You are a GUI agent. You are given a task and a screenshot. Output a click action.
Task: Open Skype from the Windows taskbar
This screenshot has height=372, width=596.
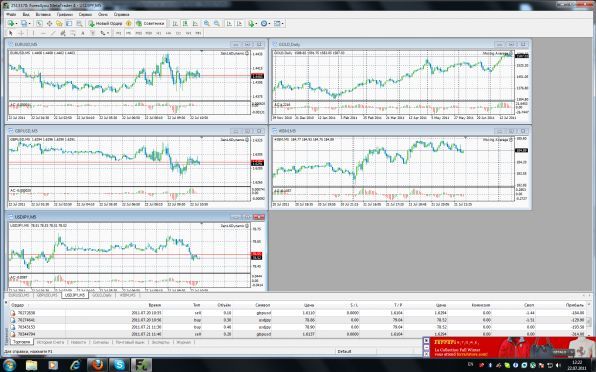tap(119, 365)
